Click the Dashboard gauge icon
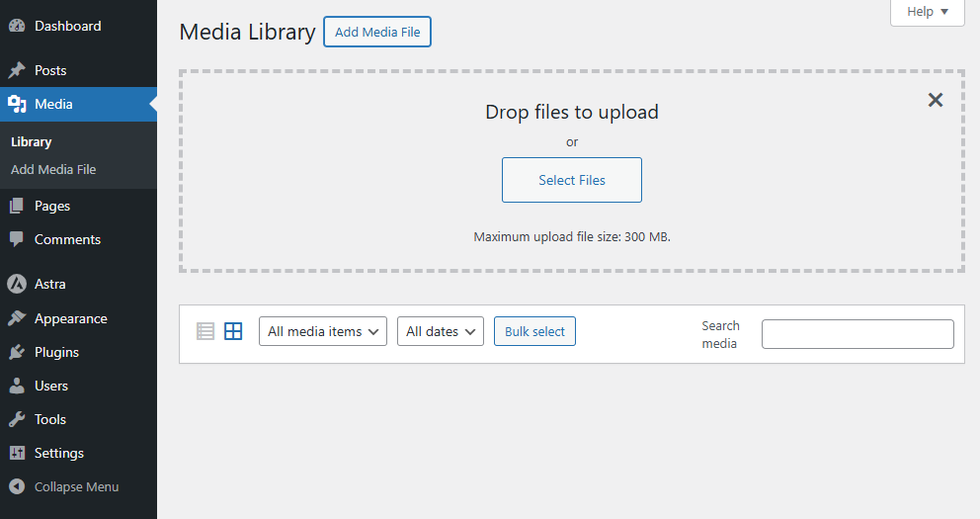 [17, 26]
